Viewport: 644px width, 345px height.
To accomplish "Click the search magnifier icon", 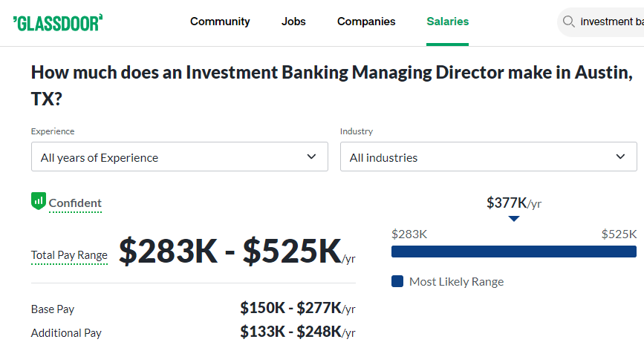I will 568,22.
